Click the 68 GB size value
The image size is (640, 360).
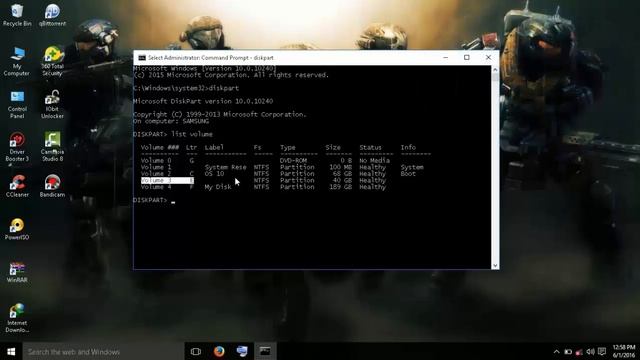[342, 174]
